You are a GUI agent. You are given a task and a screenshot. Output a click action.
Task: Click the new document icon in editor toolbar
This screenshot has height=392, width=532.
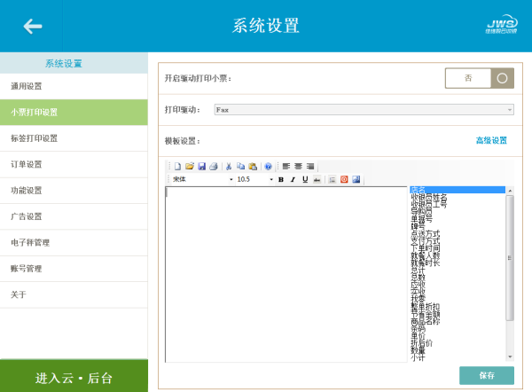point(177,166)
